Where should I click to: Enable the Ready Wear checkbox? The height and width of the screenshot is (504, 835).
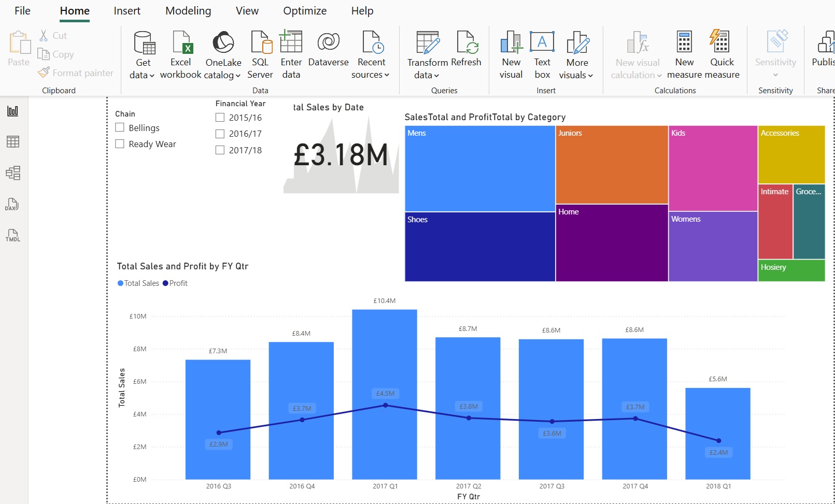120,143
